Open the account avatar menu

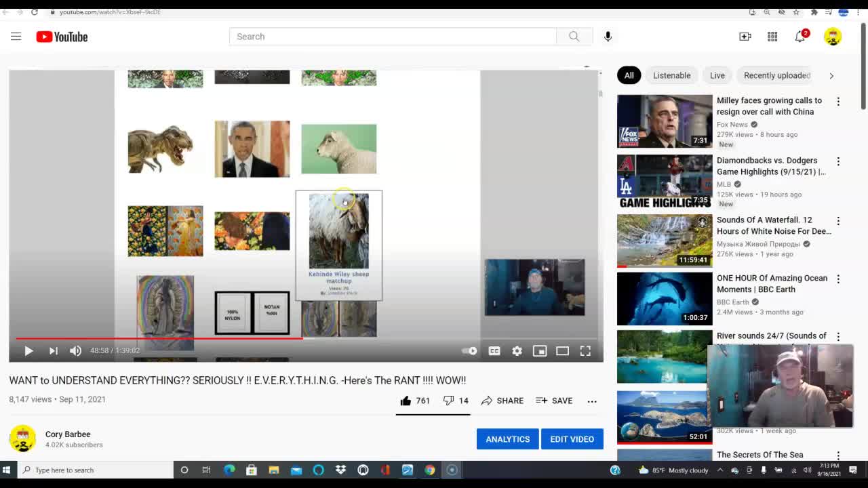coord(833,37)
